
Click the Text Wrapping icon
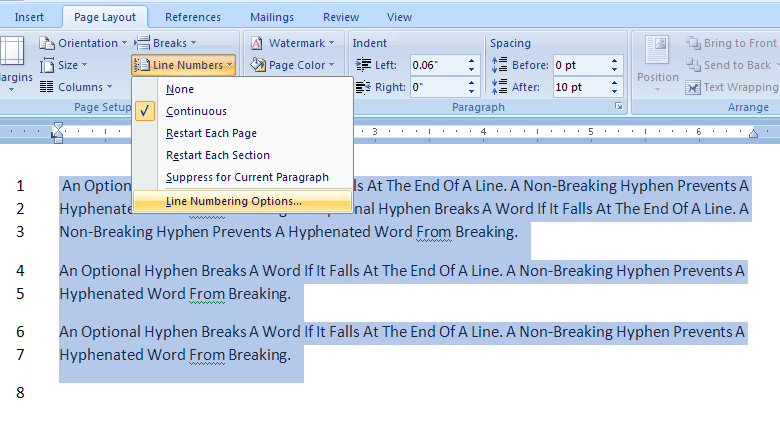click(693, 87)
